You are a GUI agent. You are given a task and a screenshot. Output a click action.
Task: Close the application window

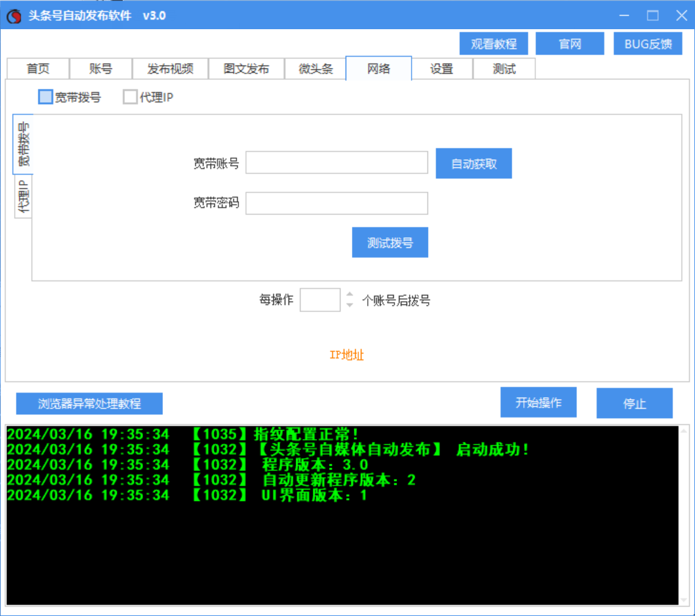click(681, 15)
